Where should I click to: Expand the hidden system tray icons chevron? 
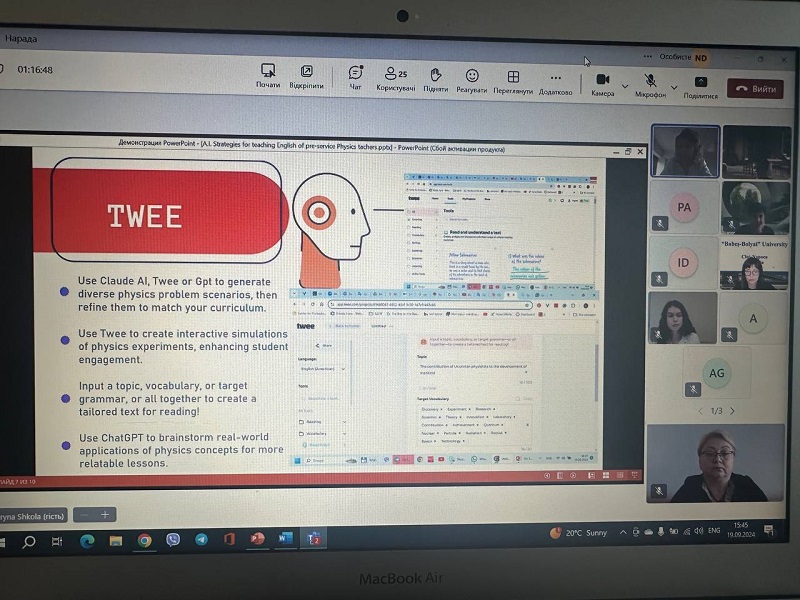pos(623,532)
